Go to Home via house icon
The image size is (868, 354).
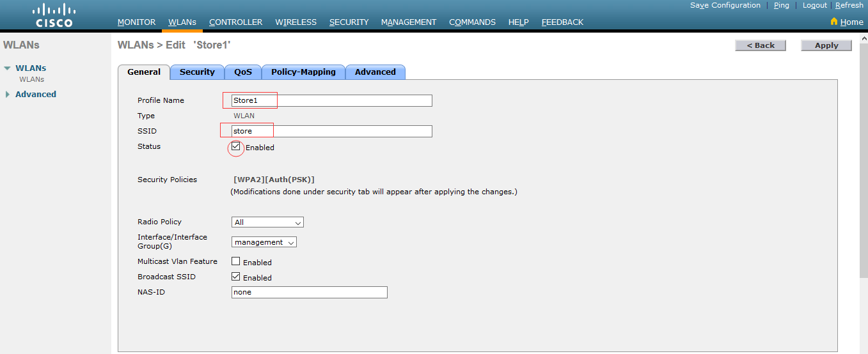(833, 21)
